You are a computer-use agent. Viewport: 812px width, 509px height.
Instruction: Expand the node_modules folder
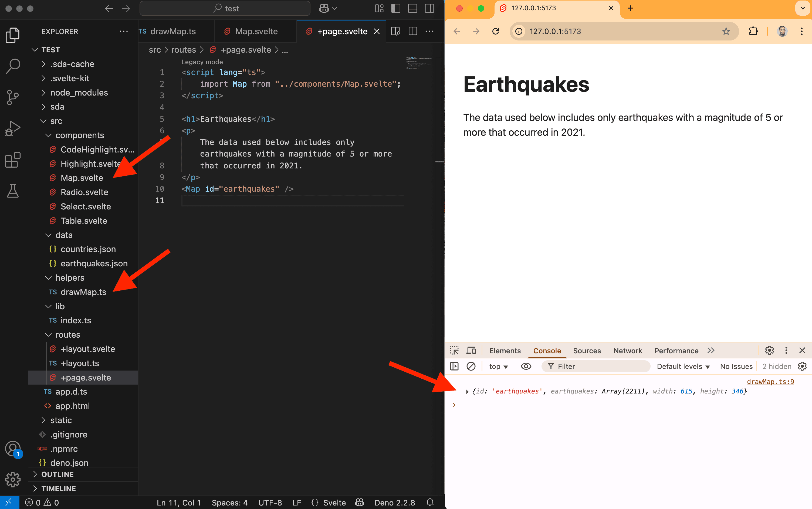coord(79,93)
